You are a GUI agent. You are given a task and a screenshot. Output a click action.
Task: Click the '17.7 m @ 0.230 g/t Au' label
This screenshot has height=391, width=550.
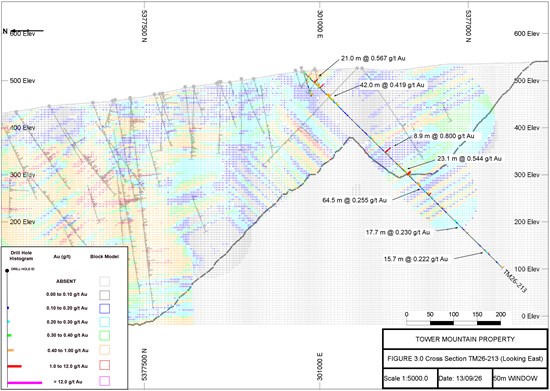398,232
